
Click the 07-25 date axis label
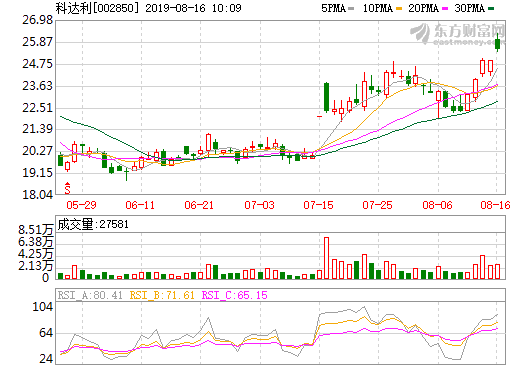(x=378, y=205)
